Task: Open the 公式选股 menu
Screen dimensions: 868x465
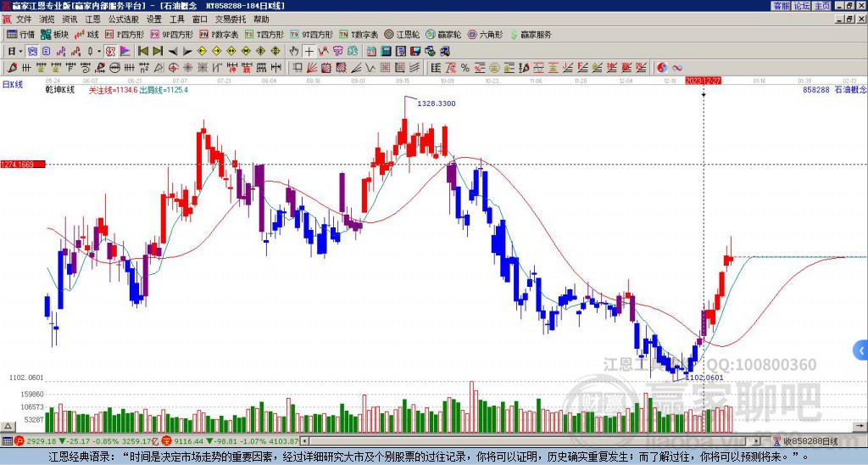Action: pyautogui.click(x=124, y=20)
